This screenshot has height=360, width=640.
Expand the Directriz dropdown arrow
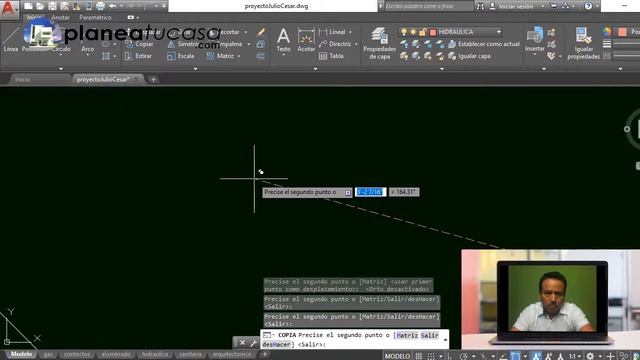point(356,44)
